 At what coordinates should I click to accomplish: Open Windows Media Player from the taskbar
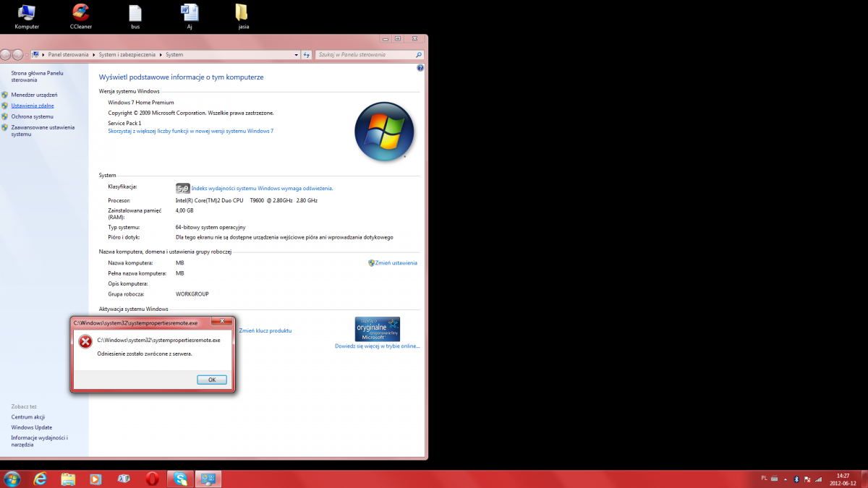click(x=95, y=479)
